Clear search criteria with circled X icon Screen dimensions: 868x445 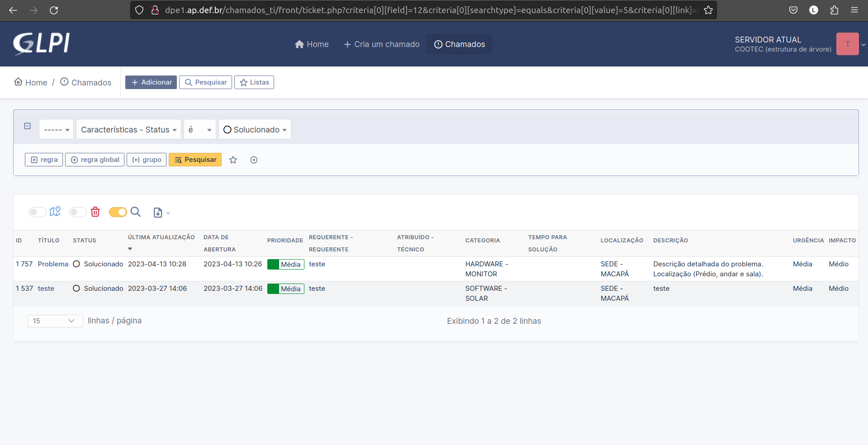click(254, 160)
